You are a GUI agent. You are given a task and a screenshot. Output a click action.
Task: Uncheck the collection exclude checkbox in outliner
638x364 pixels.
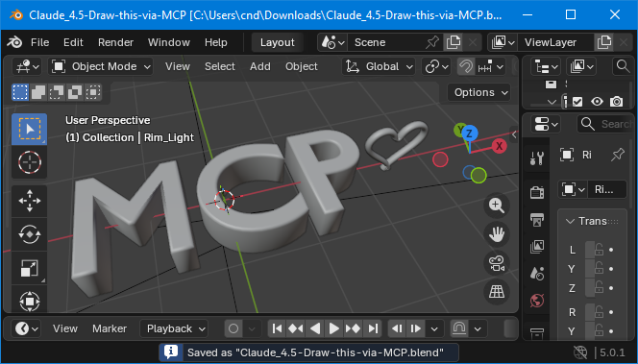pyautogui.click(x=577, y=102)
